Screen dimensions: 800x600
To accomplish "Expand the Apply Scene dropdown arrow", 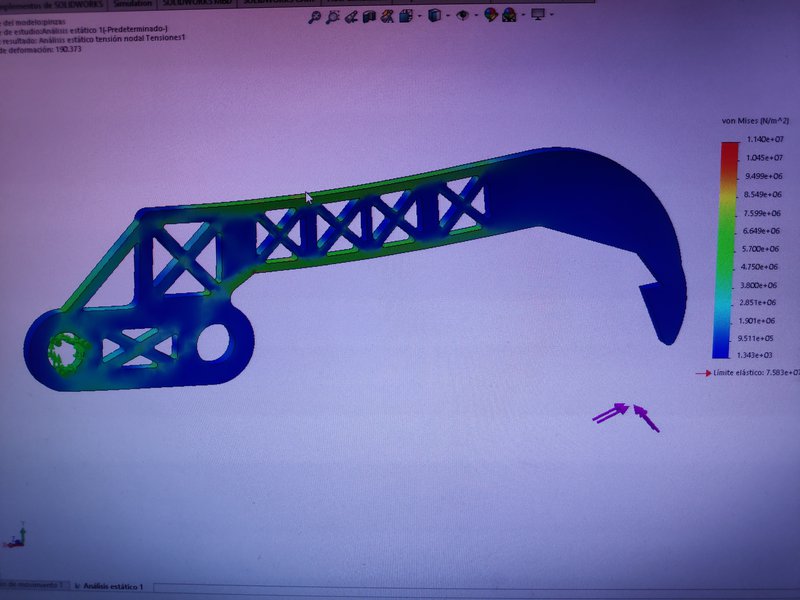I will pos(523,16).
